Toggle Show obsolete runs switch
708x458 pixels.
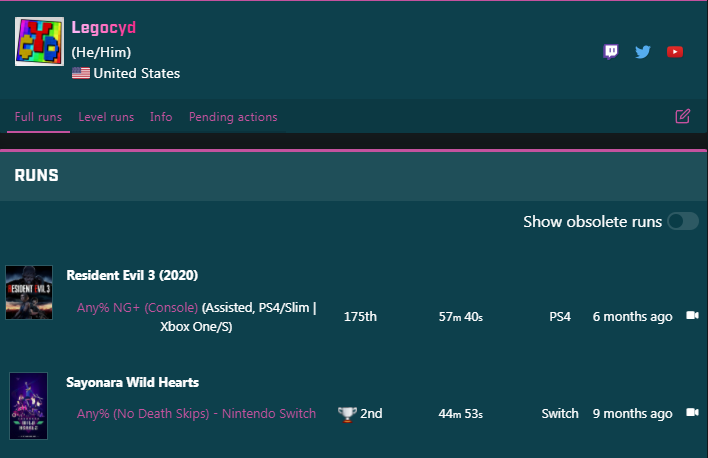683,222
